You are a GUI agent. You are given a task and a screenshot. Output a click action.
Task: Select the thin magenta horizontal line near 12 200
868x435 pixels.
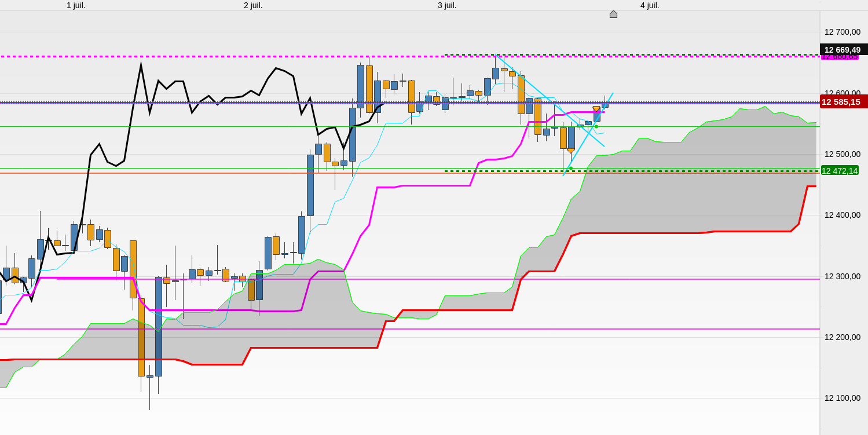pos(410,329)
